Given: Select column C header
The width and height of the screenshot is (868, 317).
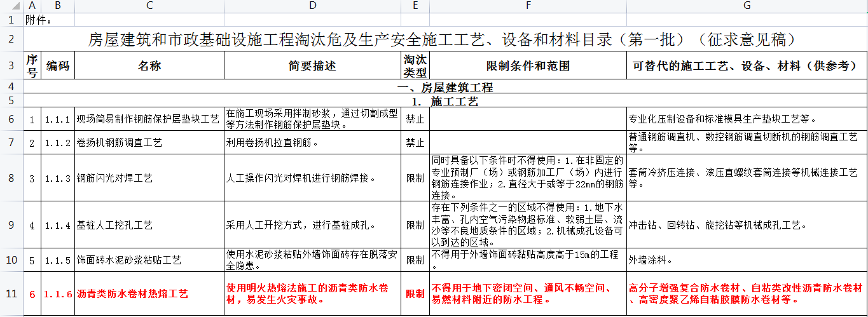Looking at the screenshot, I should pos(149,6).
